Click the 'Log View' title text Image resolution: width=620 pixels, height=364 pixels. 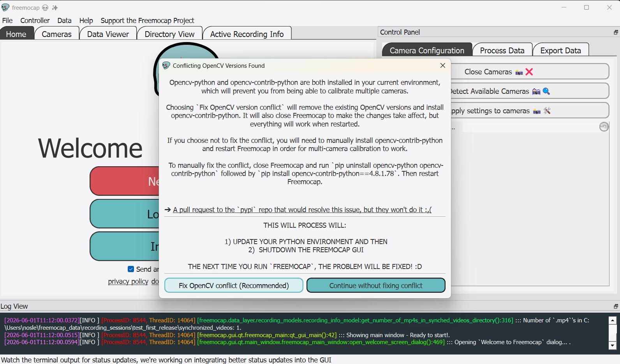coord(14,306)
